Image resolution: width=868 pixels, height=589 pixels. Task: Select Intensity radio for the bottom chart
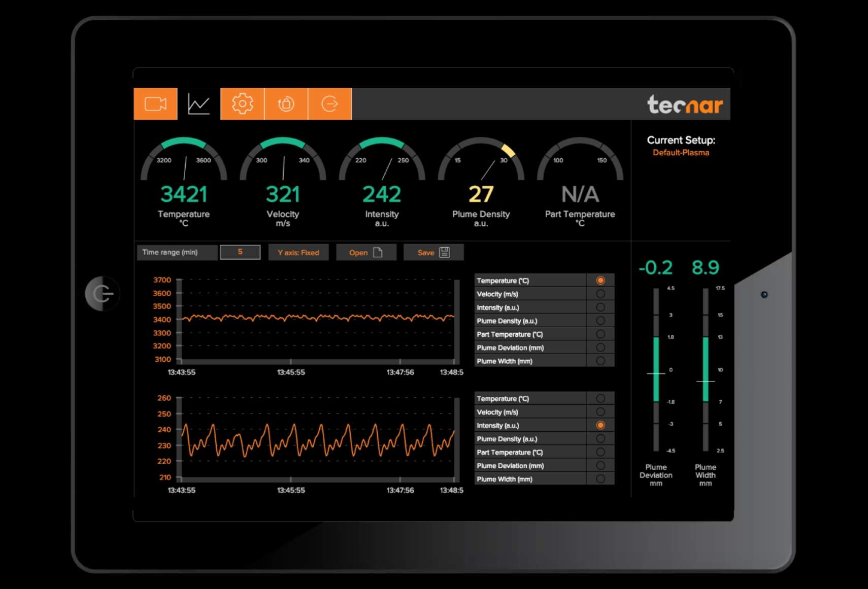(600, 425)
